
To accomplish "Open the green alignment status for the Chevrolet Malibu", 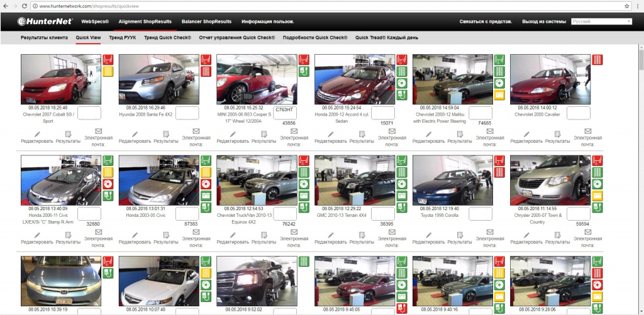I will [x=499, y=60].
